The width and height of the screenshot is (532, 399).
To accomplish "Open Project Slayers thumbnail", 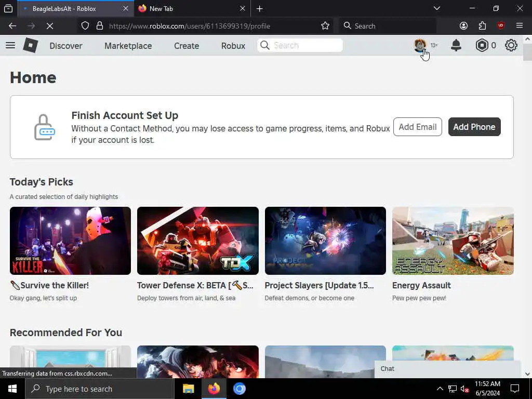I will click(x=325, y=241).
